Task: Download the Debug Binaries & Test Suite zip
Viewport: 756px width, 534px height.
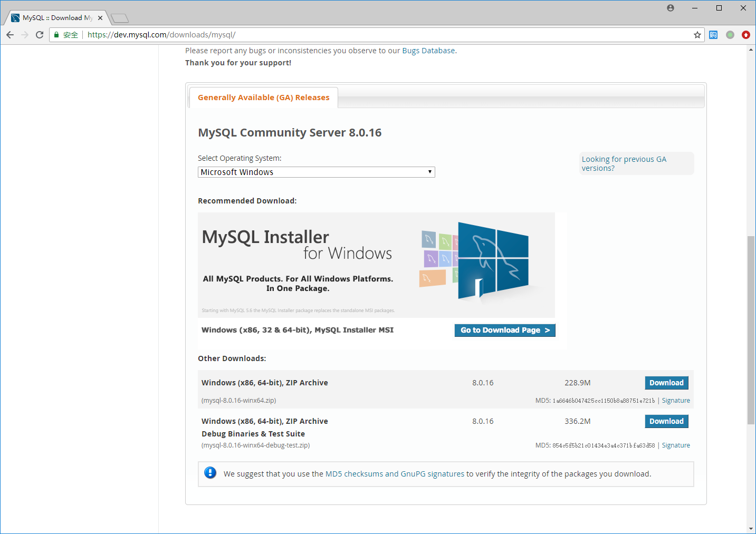Action: [x=666, y=421]
